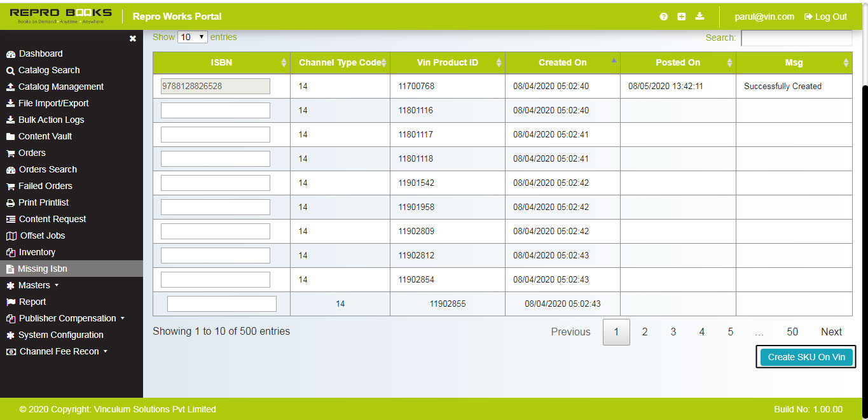Open the Orders cart icon in sidebar
The image size is (868, 420).
click(x=10, y=153)
